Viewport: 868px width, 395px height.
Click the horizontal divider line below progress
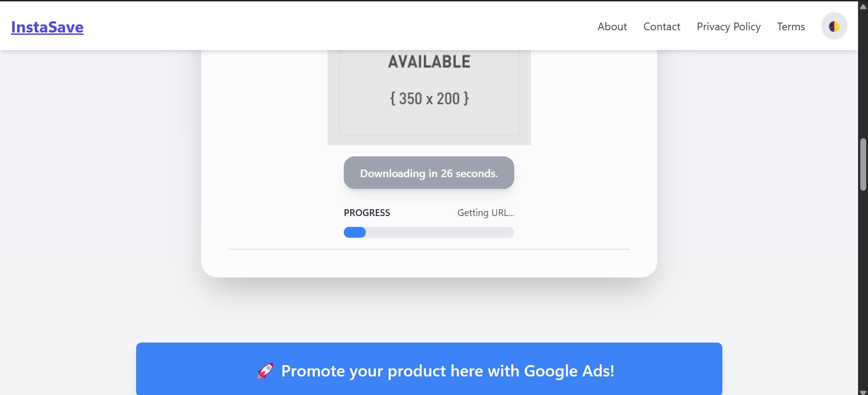pos(429,249)
